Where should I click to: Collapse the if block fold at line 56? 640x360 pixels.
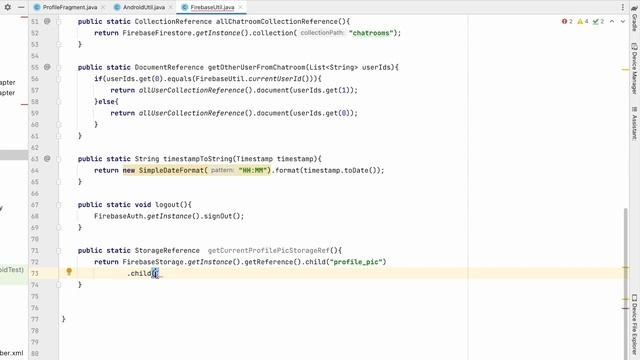click(59, 78)
